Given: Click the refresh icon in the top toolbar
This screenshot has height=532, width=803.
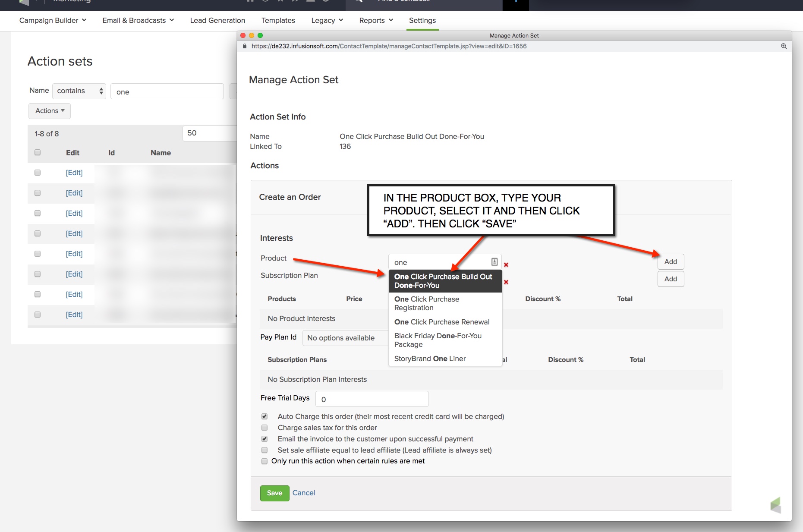Looking at the screenshot, I should 266,1.
